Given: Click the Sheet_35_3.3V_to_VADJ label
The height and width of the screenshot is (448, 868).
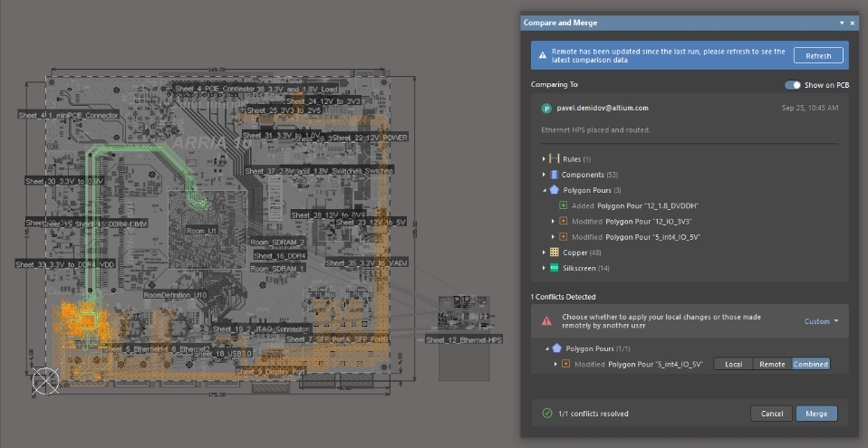Looking at the screenshot, I should click(x=366, y=263).
